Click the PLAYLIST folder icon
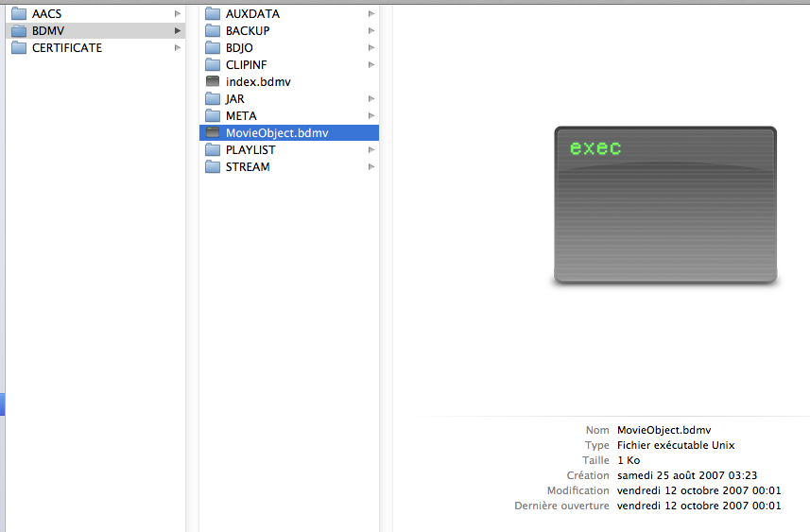This screenshot has width=810, height=532. coord(213,150)
